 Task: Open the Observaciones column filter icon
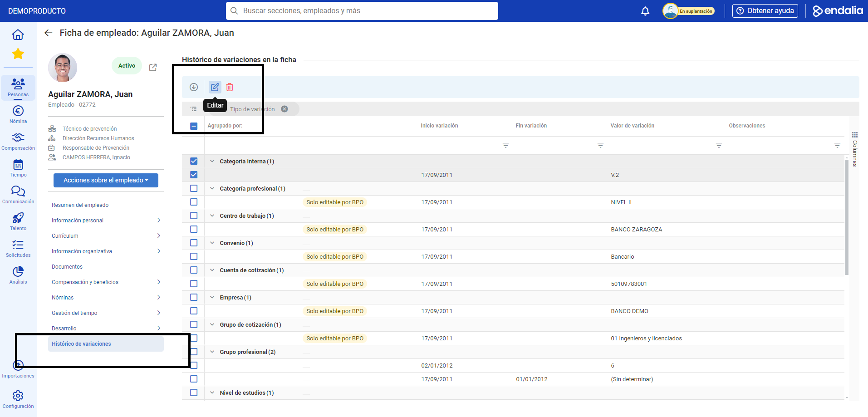(x=837, y=146)
